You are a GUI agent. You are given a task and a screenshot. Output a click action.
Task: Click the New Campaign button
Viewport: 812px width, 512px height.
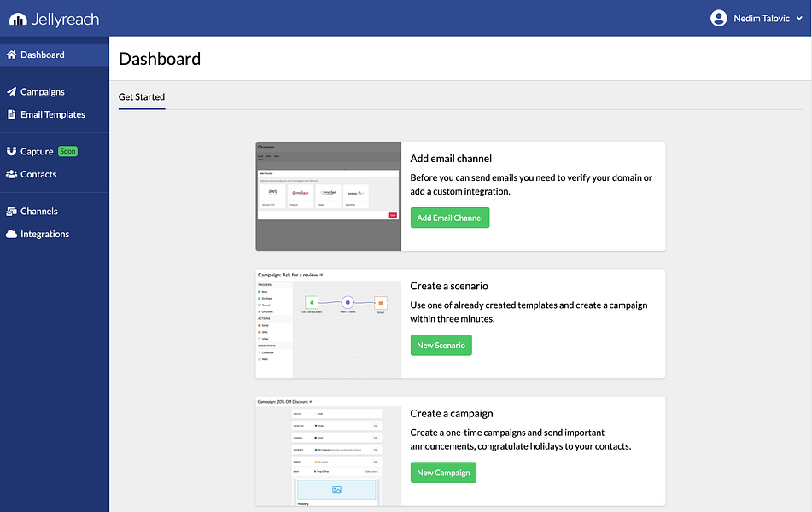tap(443, 473)
